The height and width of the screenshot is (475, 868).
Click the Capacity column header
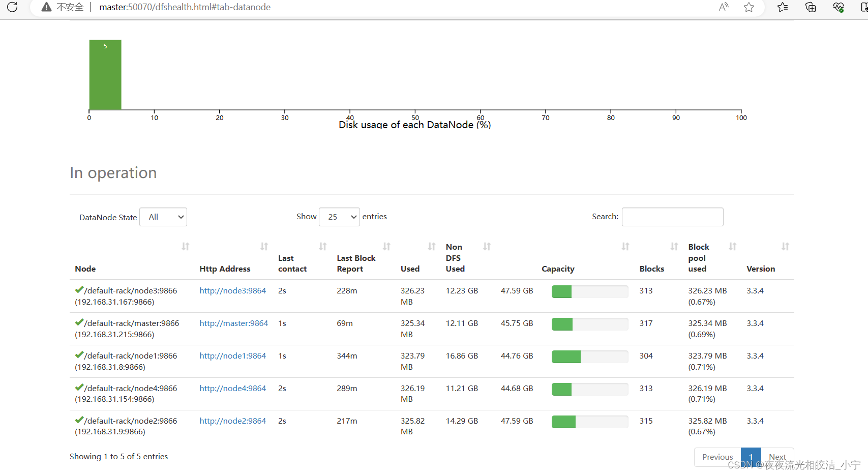point(558,269)
